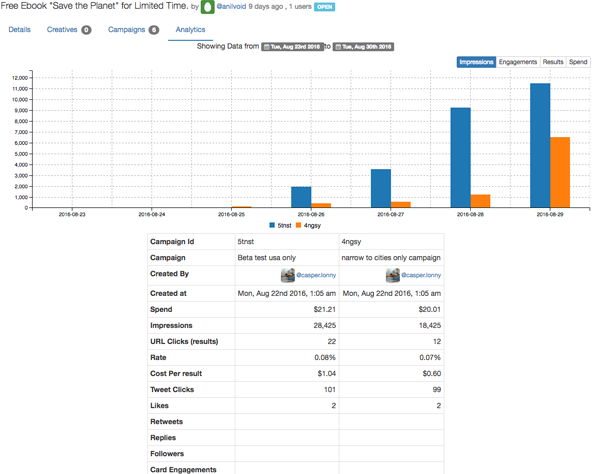This screenshot has width=600, height=474.
Task: Open the end date picker Aug 30th
Action: tap(363, 47)
